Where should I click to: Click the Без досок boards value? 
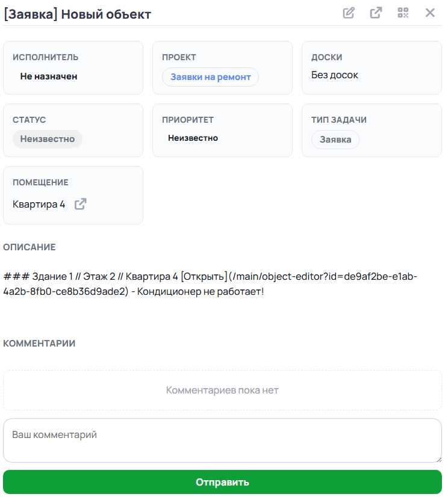point(334,75)
